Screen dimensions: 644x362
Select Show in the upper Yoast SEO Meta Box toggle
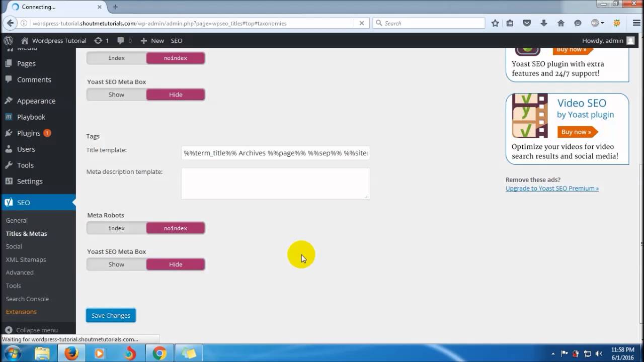click(116, 95)
